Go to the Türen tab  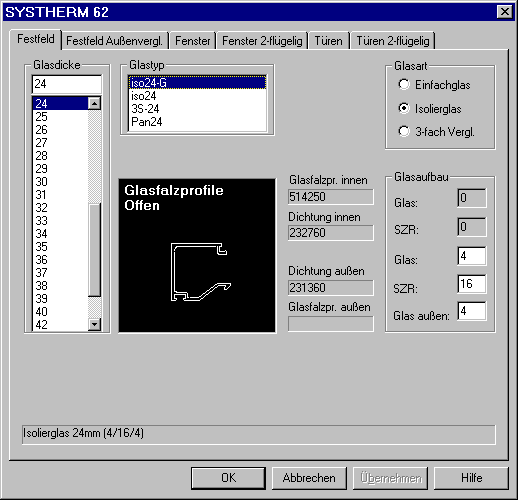328,41
